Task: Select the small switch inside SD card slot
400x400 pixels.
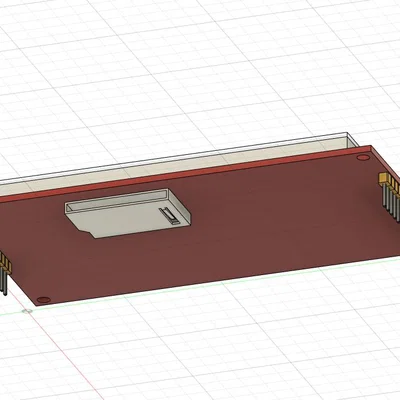Action: click(170, 215)
